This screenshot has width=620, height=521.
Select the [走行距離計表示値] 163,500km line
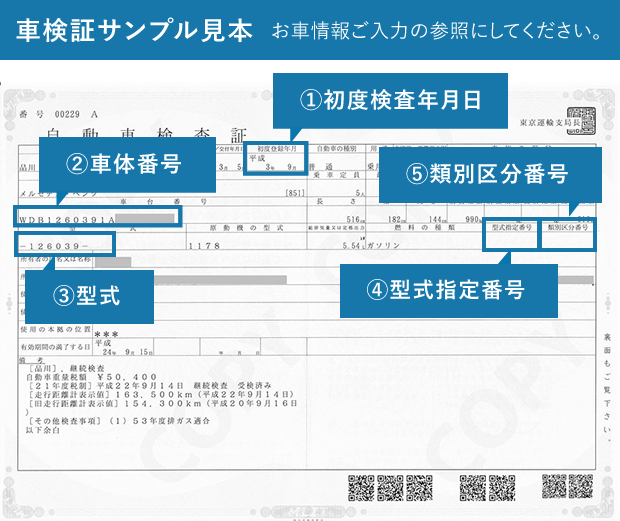tap(161, 395)
